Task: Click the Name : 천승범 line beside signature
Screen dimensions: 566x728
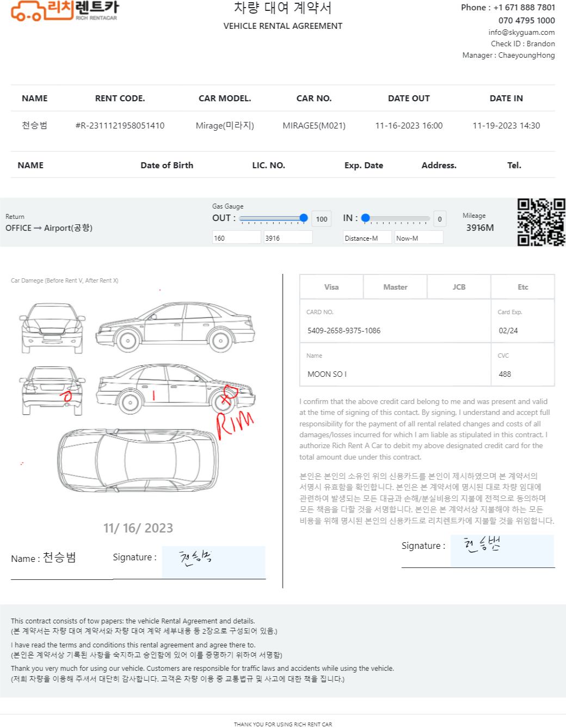Action: tap(44, 558)
